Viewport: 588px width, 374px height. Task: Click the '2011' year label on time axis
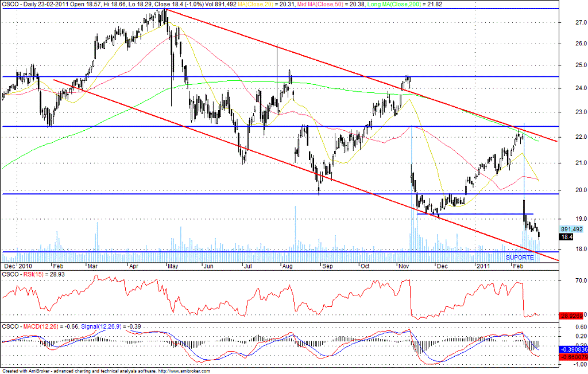483,266
